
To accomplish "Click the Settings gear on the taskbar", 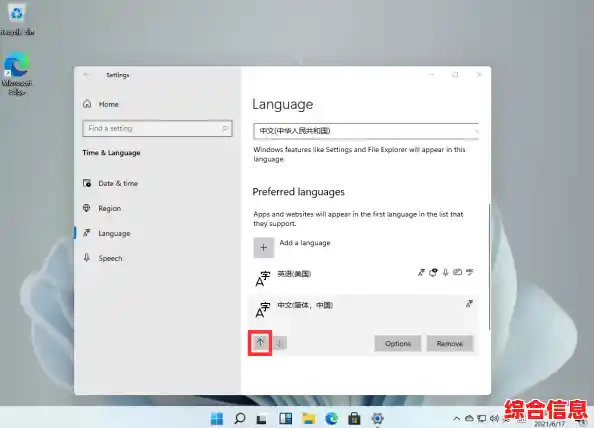I will 377,419.
